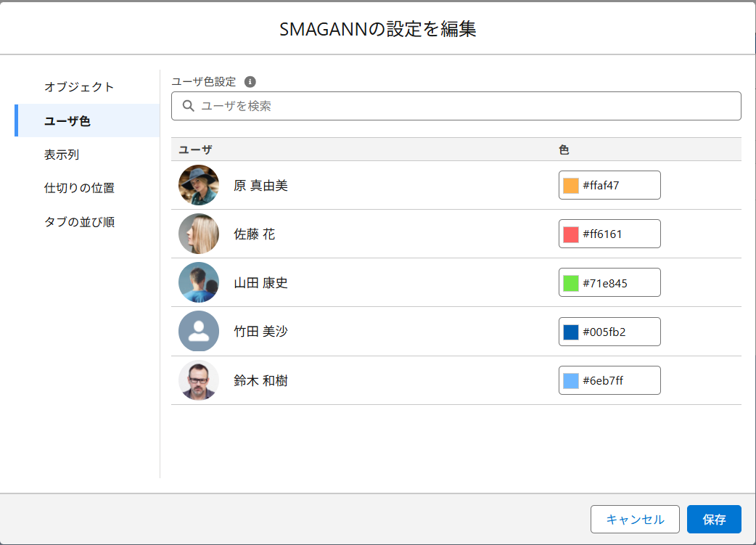756x545 pixels.
Task: Open the green #71e845 color swatch
Action: [x=571, y=282]
